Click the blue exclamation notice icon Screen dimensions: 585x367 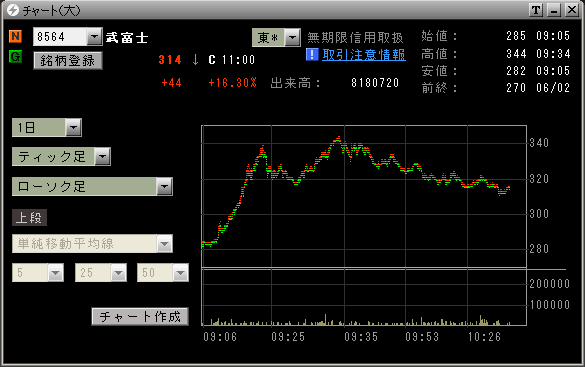[x=312, y=54]
